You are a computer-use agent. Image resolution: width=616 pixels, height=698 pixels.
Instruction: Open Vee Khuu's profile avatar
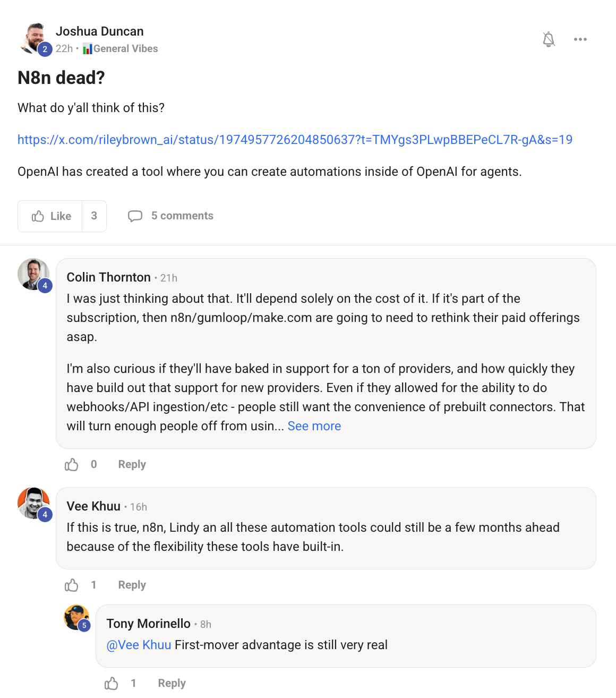coord(33,503)
